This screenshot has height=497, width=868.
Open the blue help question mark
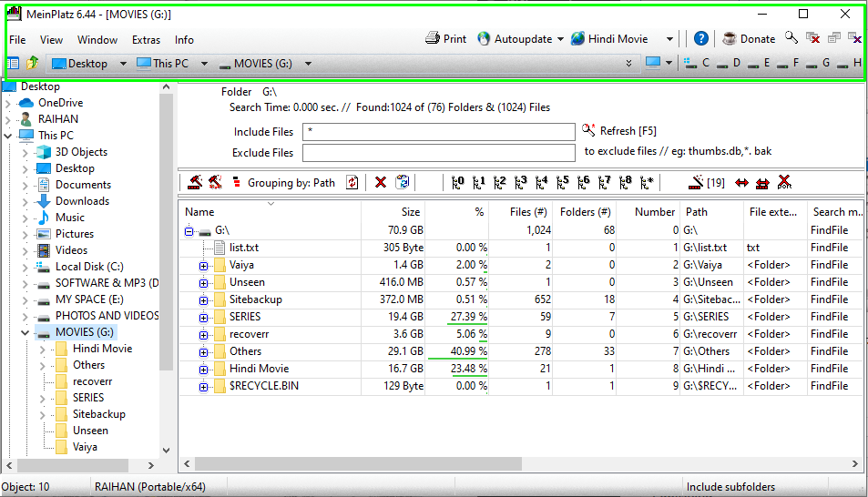click(x=700, y=39)
